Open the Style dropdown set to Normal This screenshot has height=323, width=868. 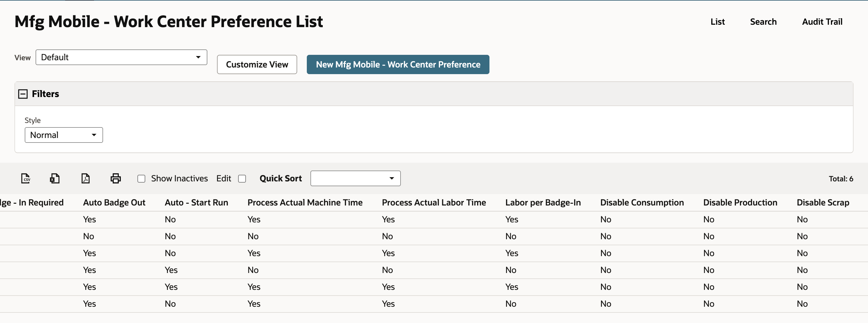pyautogui.click(x=64, y=135)
